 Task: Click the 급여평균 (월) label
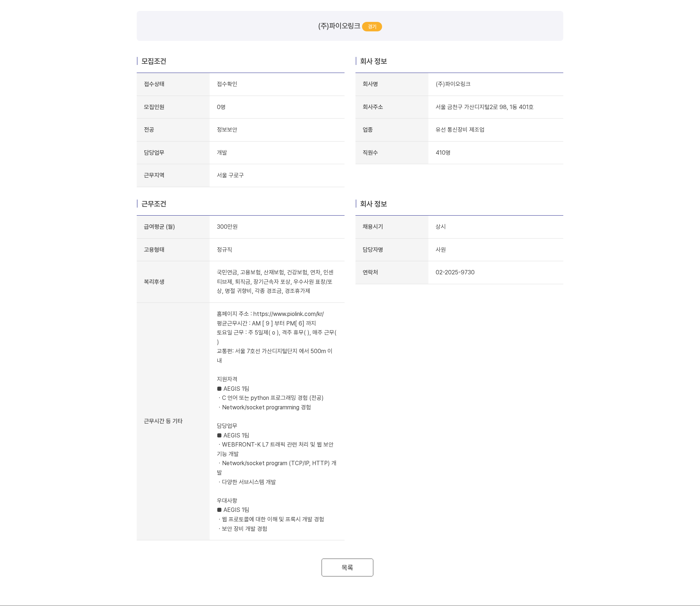click(159, 227)
